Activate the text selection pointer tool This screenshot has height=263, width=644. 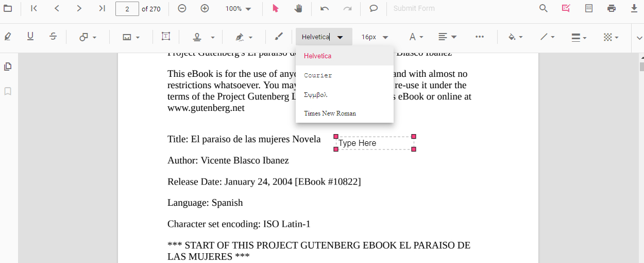coord(276,8)
